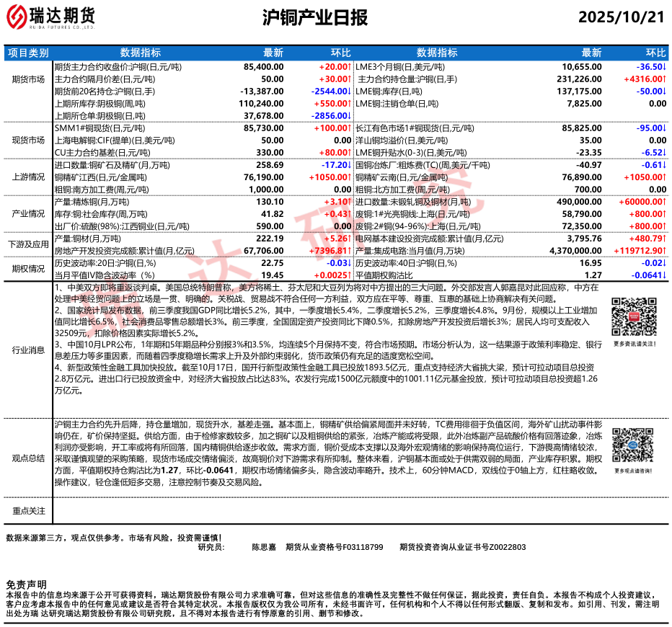
Task: Click the 项目类别 column header
Action: coord(29,53)
